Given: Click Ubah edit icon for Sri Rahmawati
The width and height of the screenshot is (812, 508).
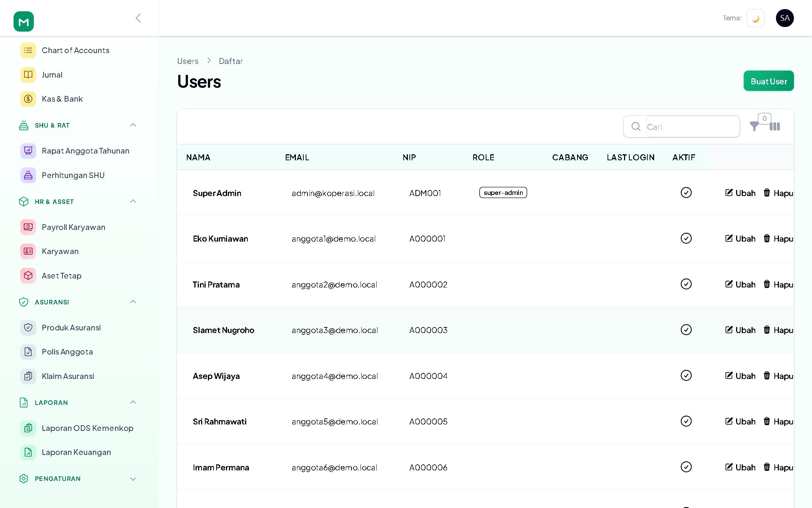Looking at the screenshot, I should [729, 421].
